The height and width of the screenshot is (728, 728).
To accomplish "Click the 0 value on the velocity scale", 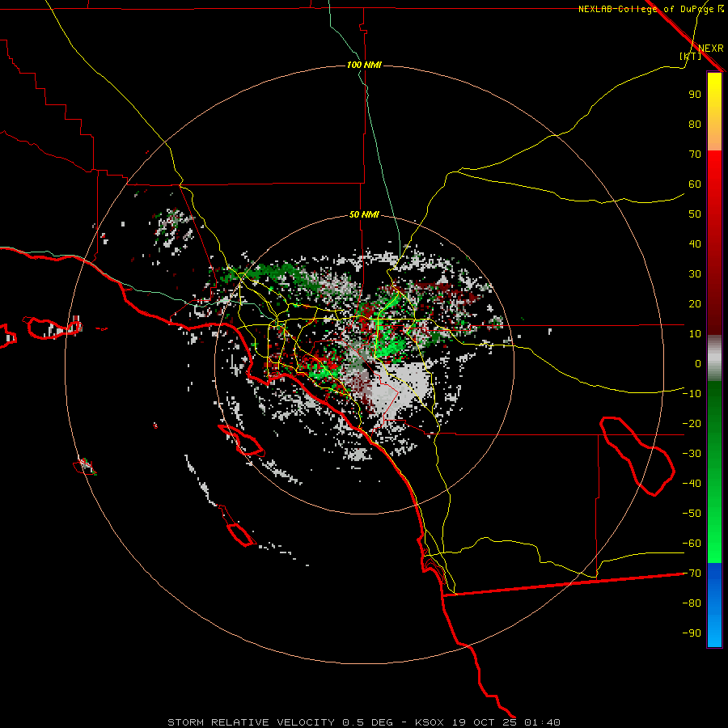I will pos(698,363).
